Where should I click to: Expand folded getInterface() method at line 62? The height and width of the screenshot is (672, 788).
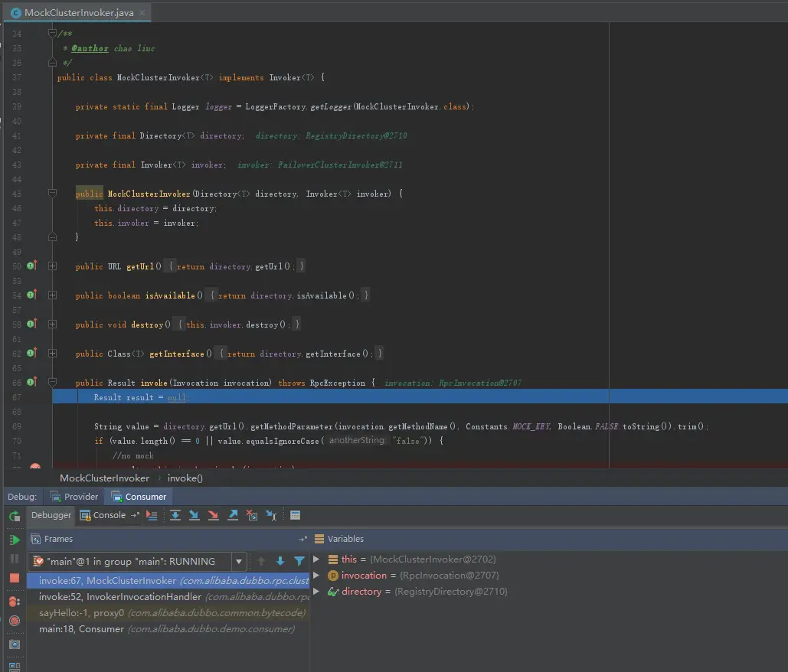pos(52,354)
